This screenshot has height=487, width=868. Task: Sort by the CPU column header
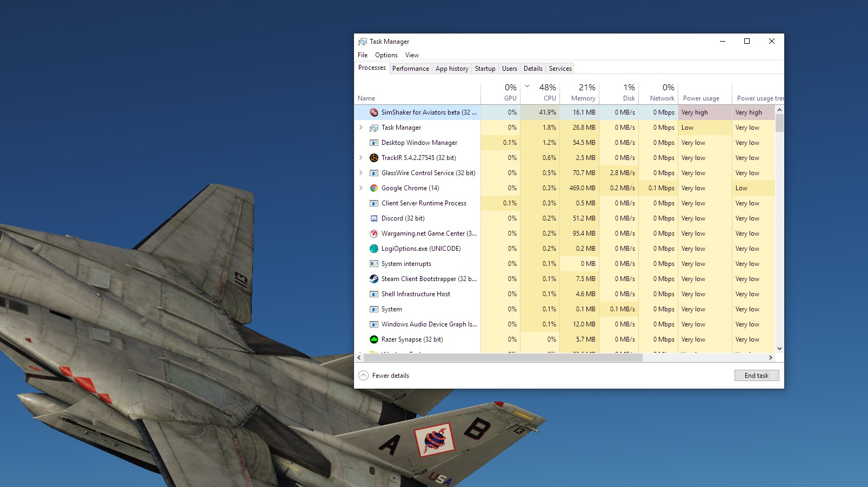(540, 93)
